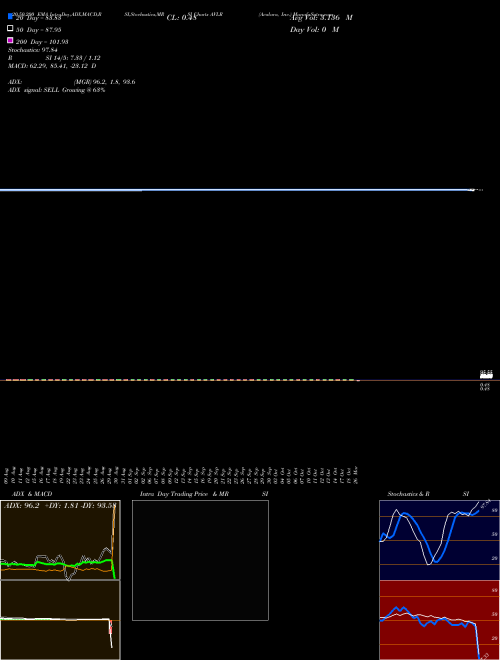Click the red-background RSI chart
500x660 pixels.
pos(439,620)
